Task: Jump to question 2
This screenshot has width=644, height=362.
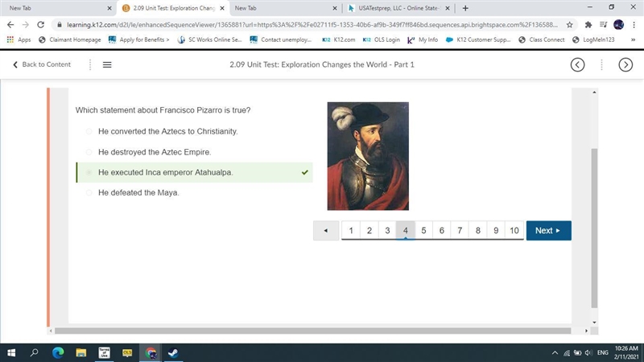Action: [x=369, y=231]
